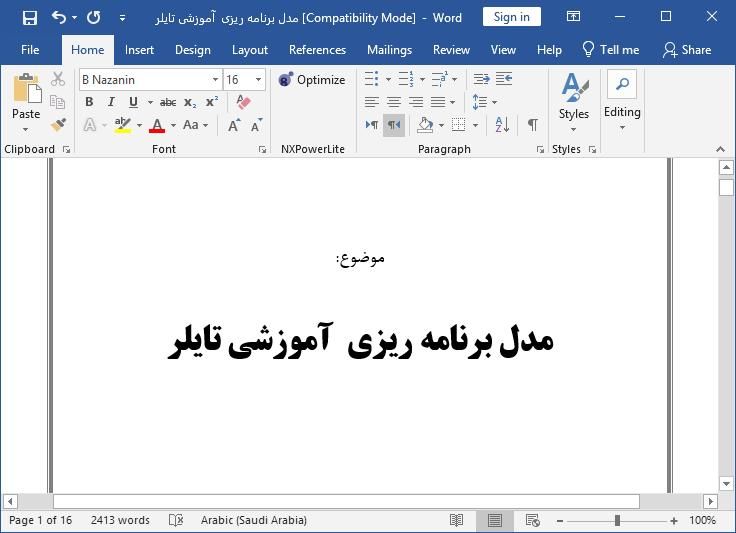
Task: Align text right
Action: pos(416,102)
